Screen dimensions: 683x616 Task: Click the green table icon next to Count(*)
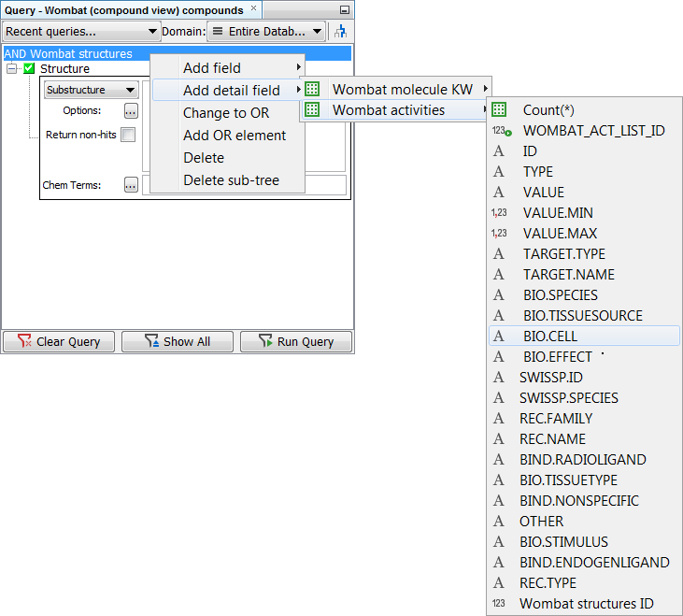click(x=499, y=110)
